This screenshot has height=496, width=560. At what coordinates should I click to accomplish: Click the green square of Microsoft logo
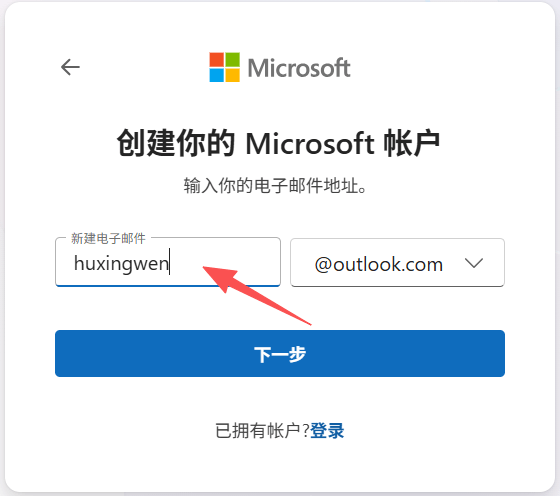click(x=232, y=60)
